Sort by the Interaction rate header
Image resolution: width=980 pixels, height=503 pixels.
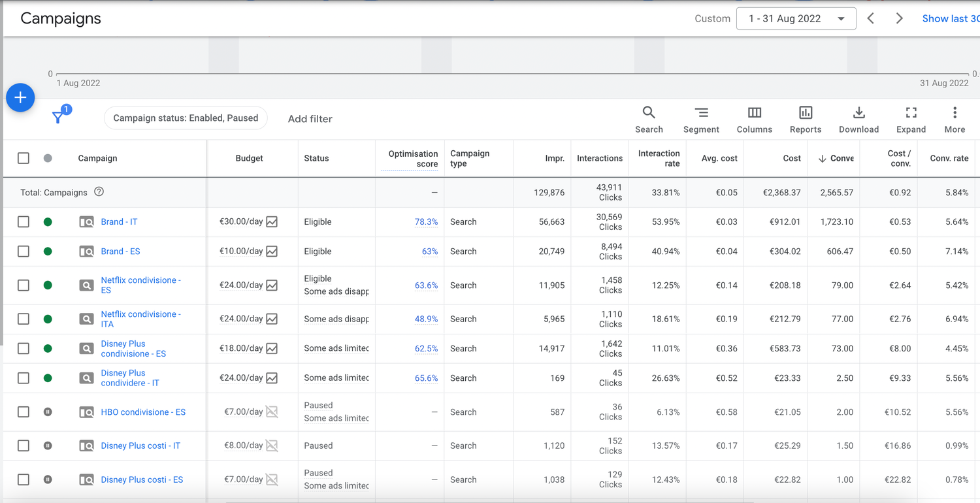(659, 159)
